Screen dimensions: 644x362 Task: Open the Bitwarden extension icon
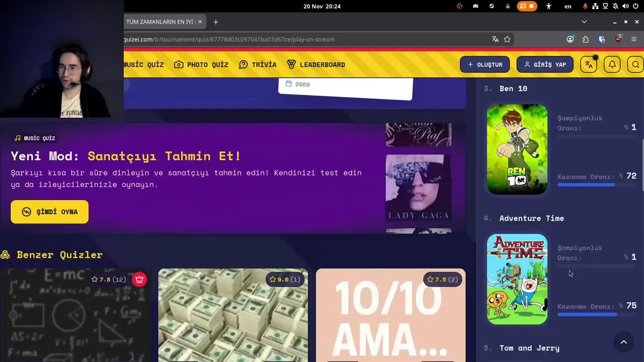(x=602, y=39)
